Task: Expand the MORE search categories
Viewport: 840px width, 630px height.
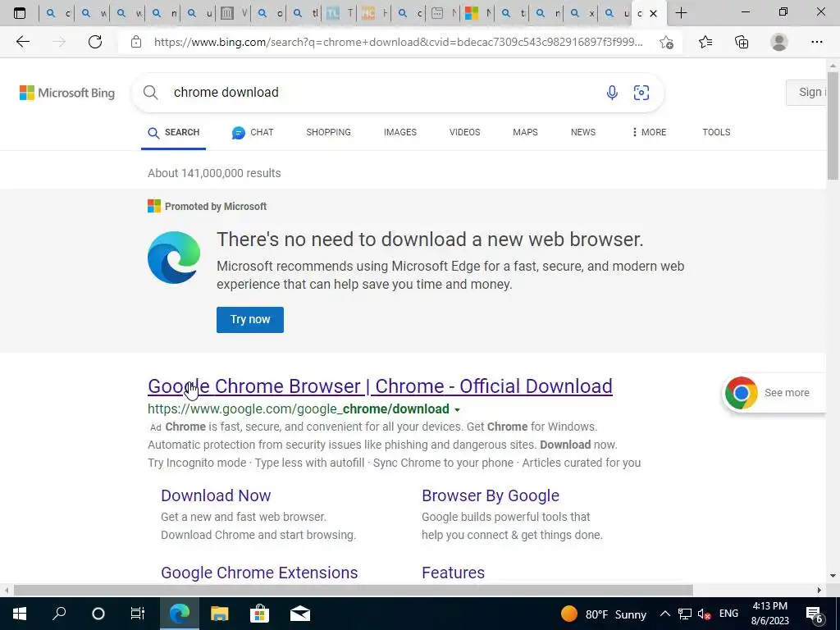Action: 649,132
